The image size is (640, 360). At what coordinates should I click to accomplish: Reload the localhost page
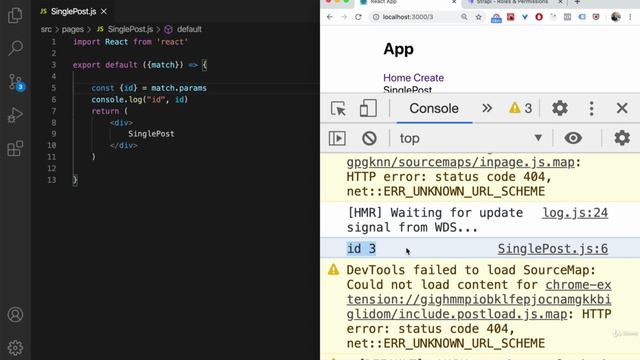(x=358, y=17)
